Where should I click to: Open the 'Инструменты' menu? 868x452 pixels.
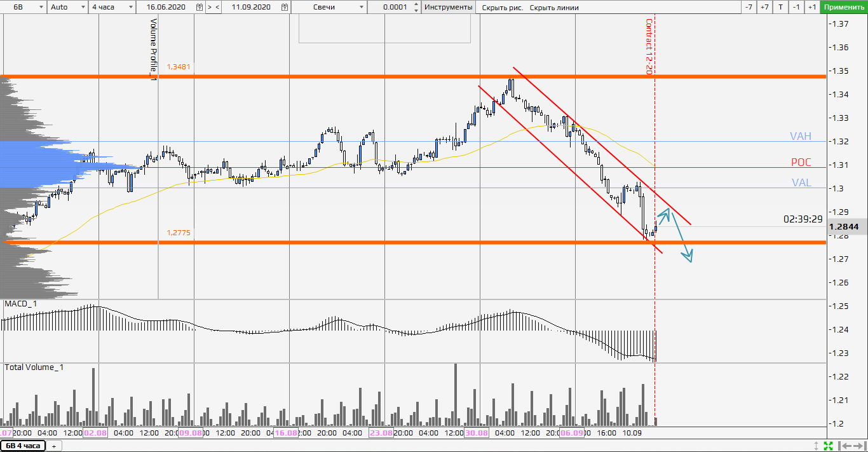click(449, 8)
